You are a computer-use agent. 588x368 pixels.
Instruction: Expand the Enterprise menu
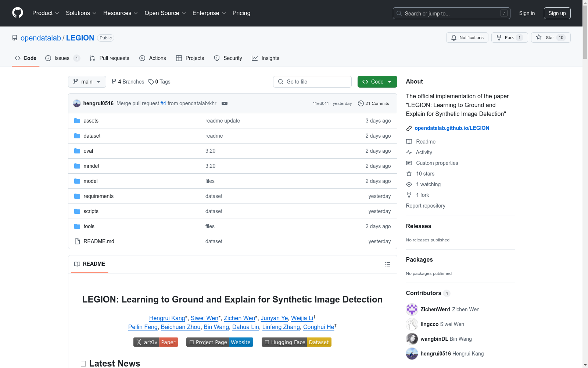[x=209, y=13]
